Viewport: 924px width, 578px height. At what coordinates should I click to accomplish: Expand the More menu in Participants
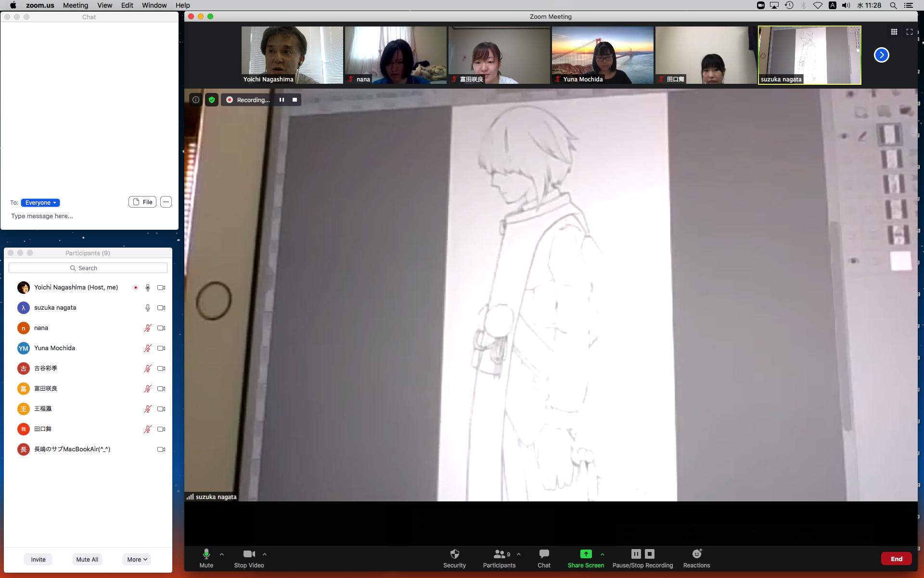(x=137, y=559)
